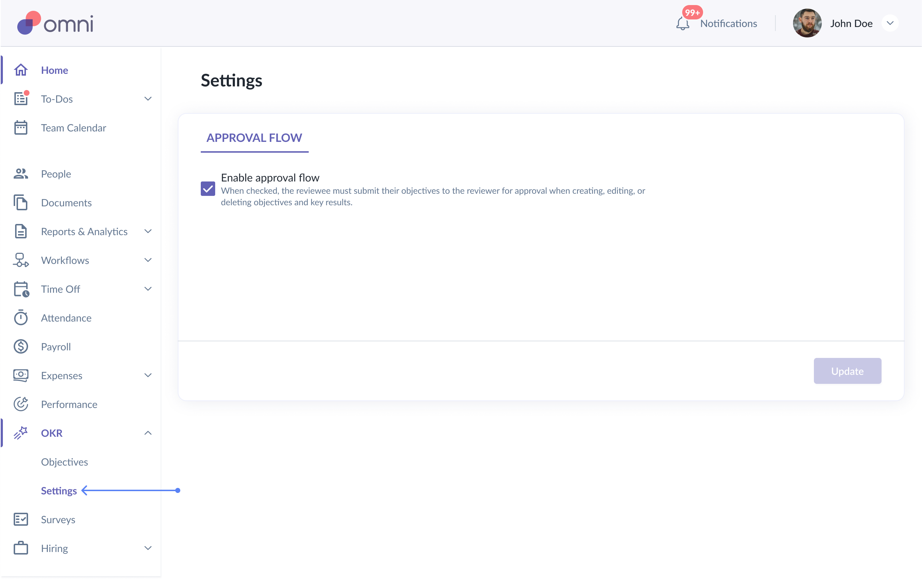Click the People icon in sidebar
The image size is (924, 579).
click(21, 174)
